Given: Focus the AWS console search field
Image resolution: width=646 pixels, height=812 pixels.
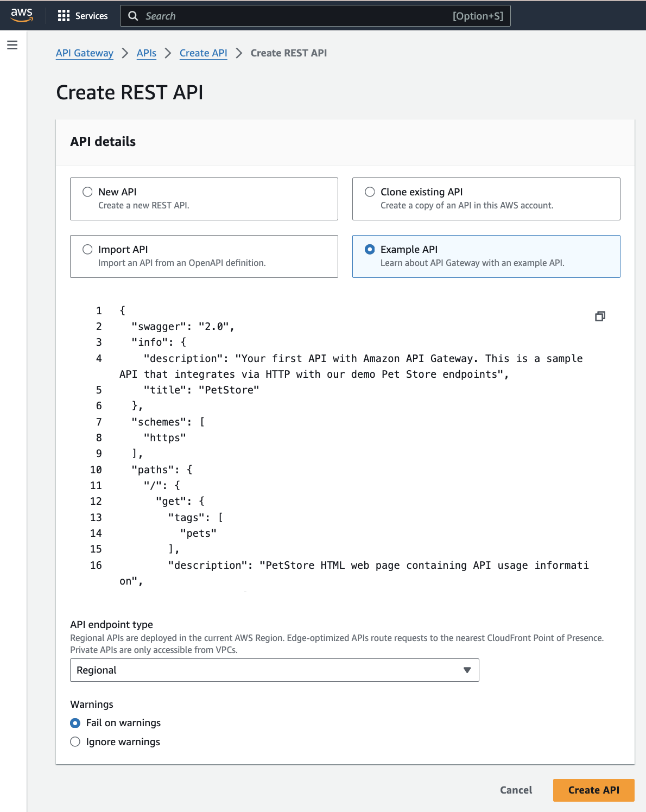Looking at the screenshot, I should [x=315, y=16].
